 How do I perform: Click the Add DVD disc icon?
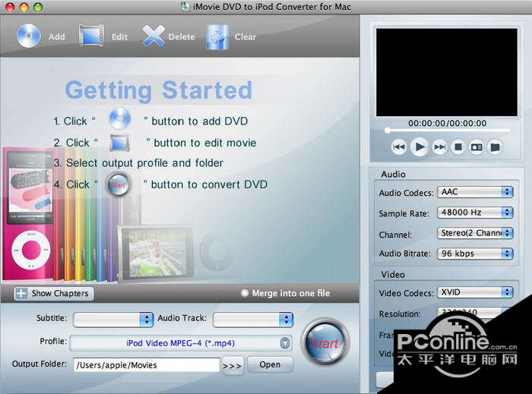point(29,36)
